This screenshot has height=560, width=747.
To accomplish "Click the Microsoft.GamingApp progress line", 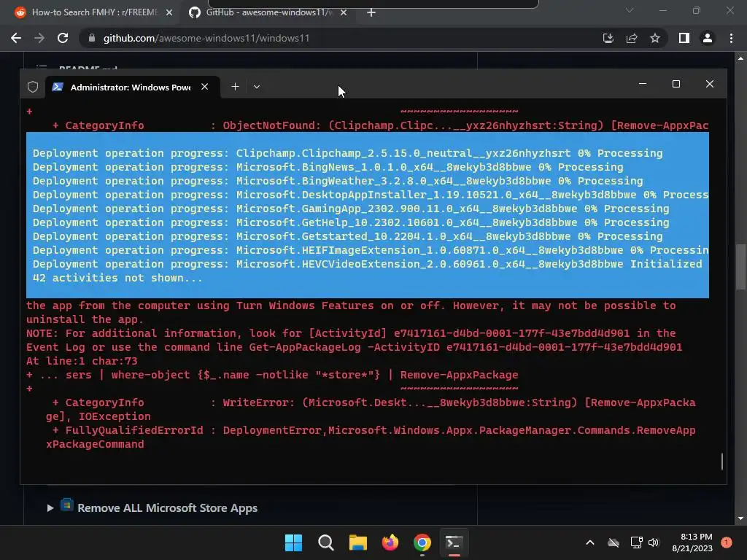I will [x=351, y=209].
